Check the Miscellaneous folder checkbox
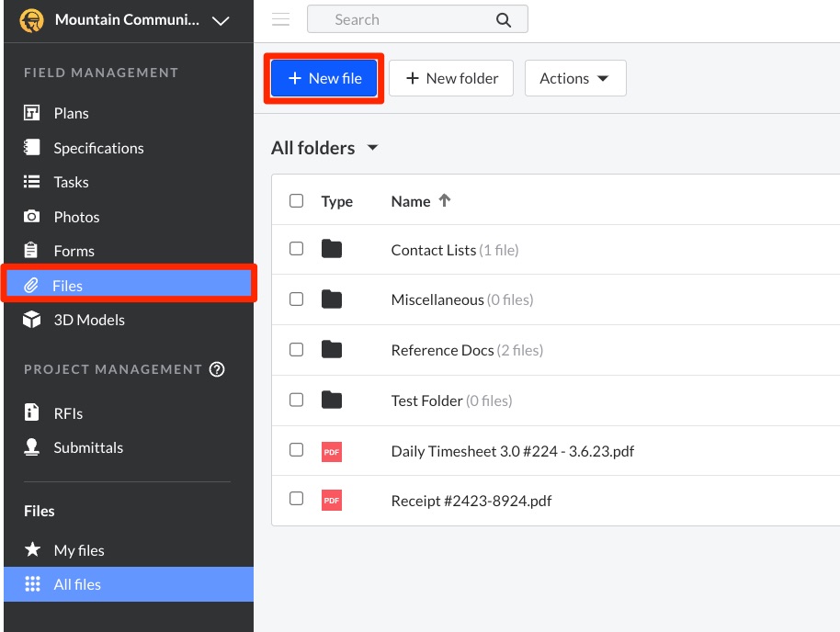Image resolution: width=840 pixels, height=632 pixels. (296, 299)
